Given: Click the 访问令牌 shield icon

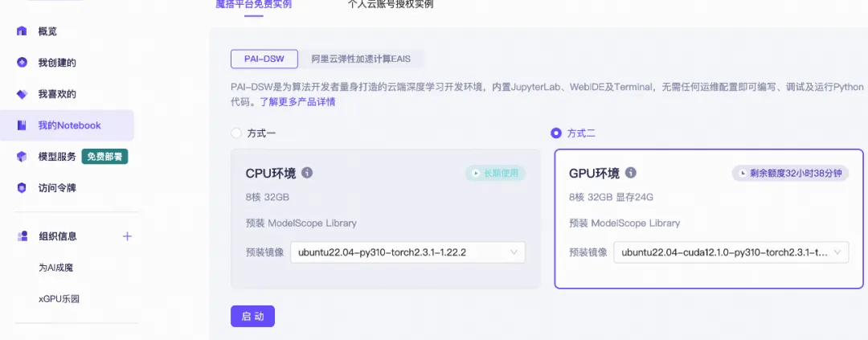Looking at the screenshot, I should [22, 188].
